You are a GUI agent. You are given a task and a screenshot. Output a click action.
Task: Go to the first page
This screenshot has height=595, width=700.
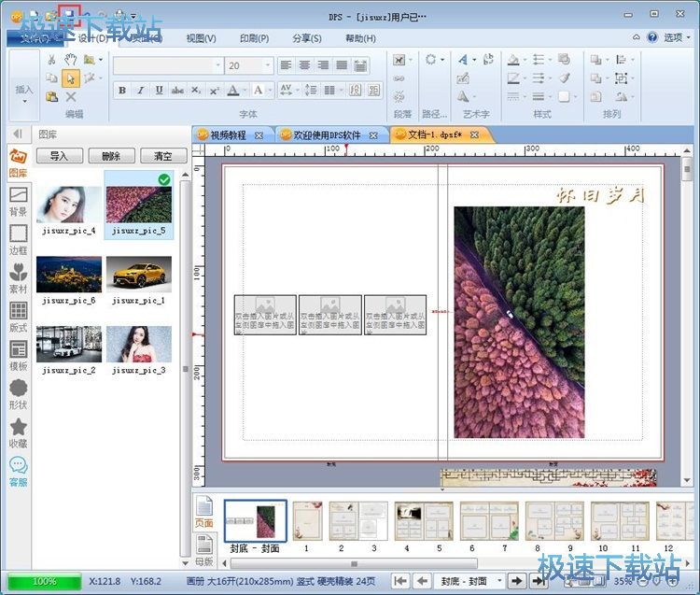pyautogui.click(x=400, y=581)
